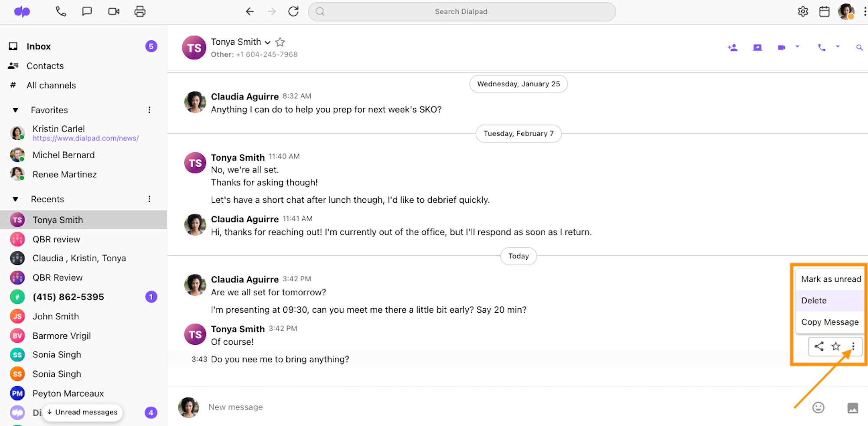This screenshot has height=426, width=868.
Task: Star Tonya Smith as favorite
Action: 280,42
